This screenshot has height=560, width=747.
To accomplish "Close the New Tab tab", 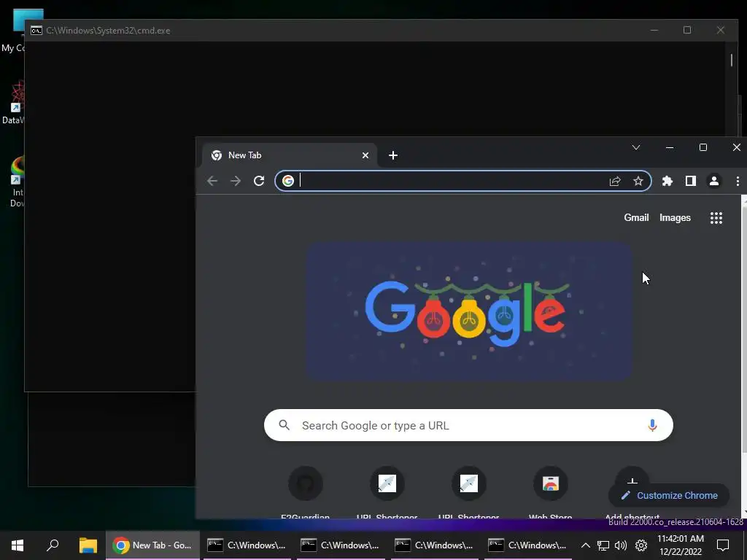I will (x=365, y=155).
